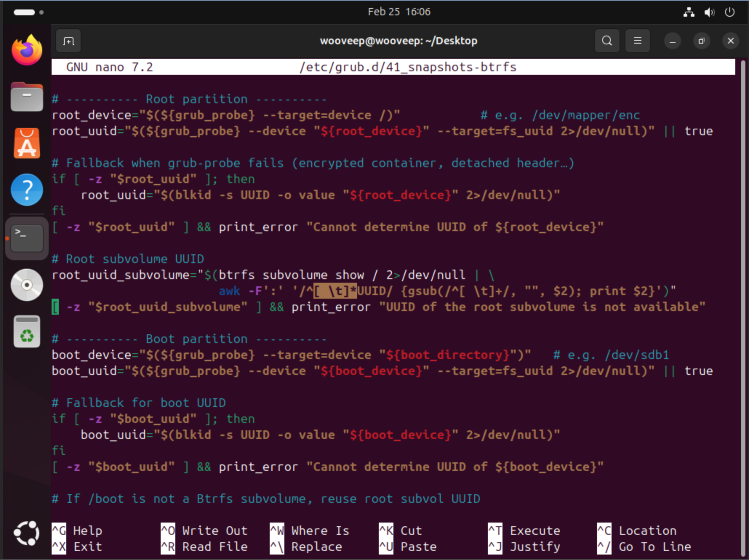The width and height of the screenshot is (749, 560).
Task: Click the nano Write Out shortcut label
Action: pos(215,531)
